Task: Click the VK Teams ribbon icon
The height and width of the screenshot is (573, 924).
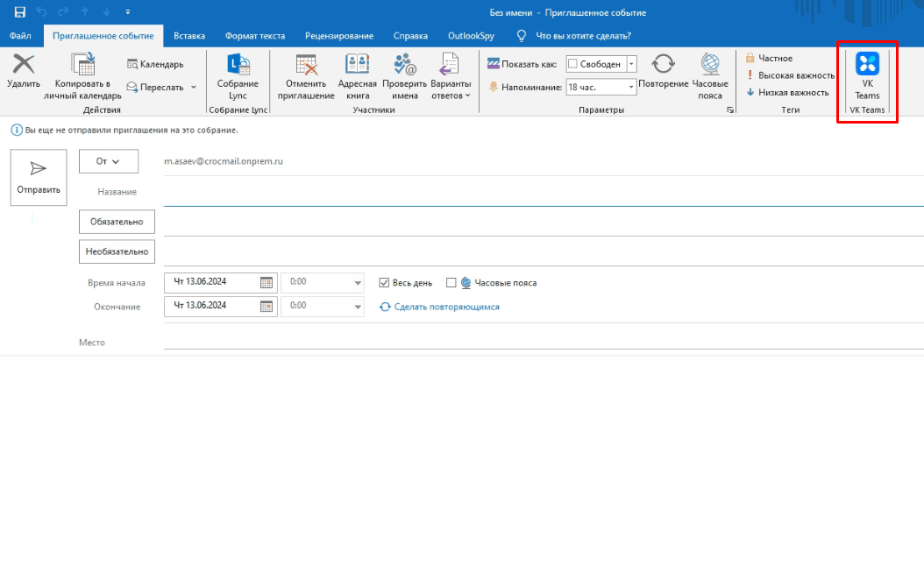Action: (x=867, y=64)
